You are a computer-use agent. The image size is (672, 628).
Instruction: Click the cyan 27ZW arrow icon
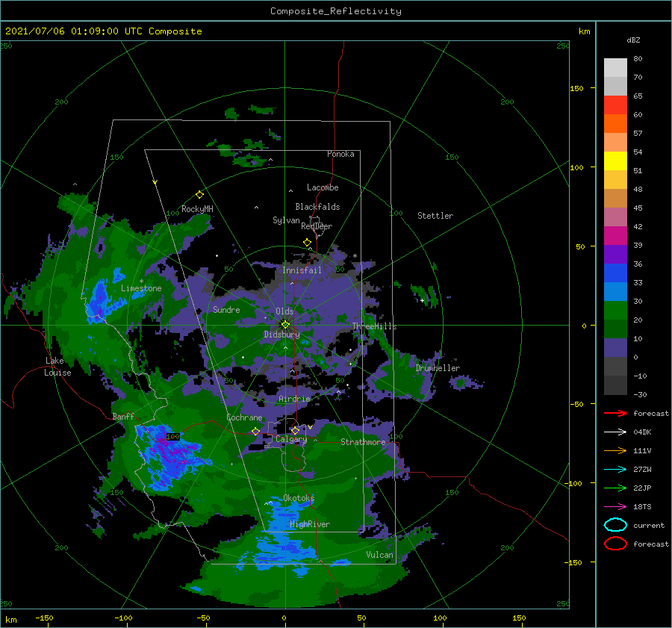615,470
